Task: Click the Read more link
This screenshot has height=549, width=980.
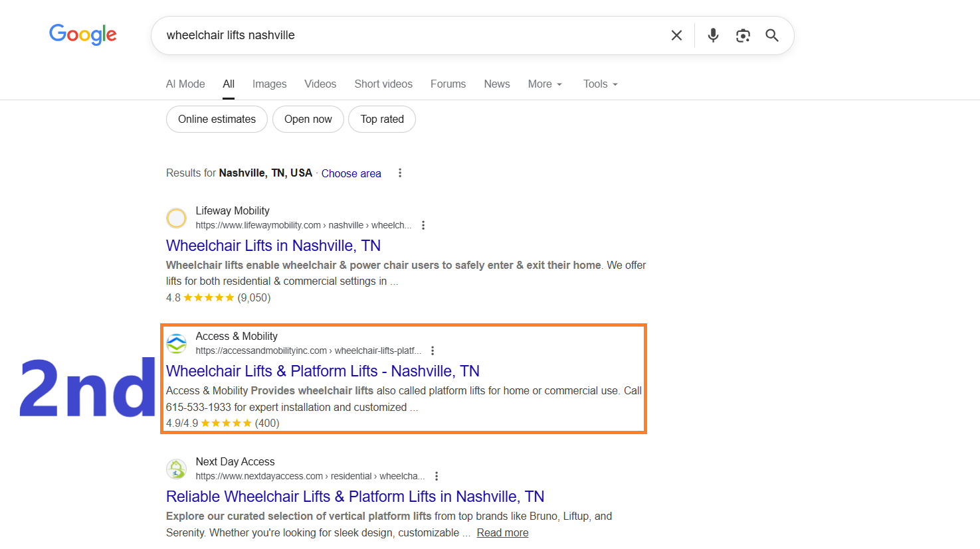Action: pos(502,532)
